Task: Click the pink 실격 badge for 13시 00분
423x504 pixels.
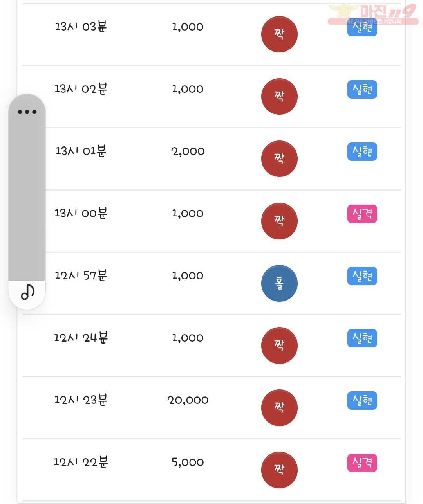Action: click(x=362, y=214)
